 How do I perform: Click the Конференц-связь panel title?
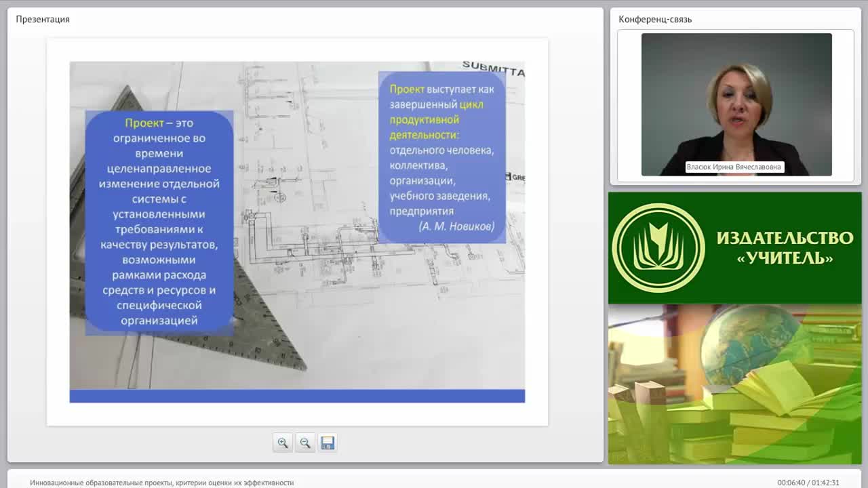(655, 19)
